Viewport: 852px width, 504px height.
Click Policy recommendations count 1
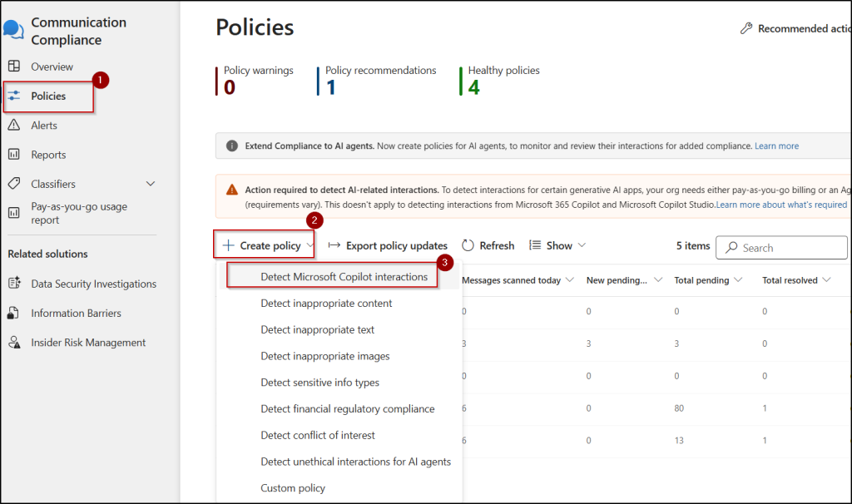point(331,86)
